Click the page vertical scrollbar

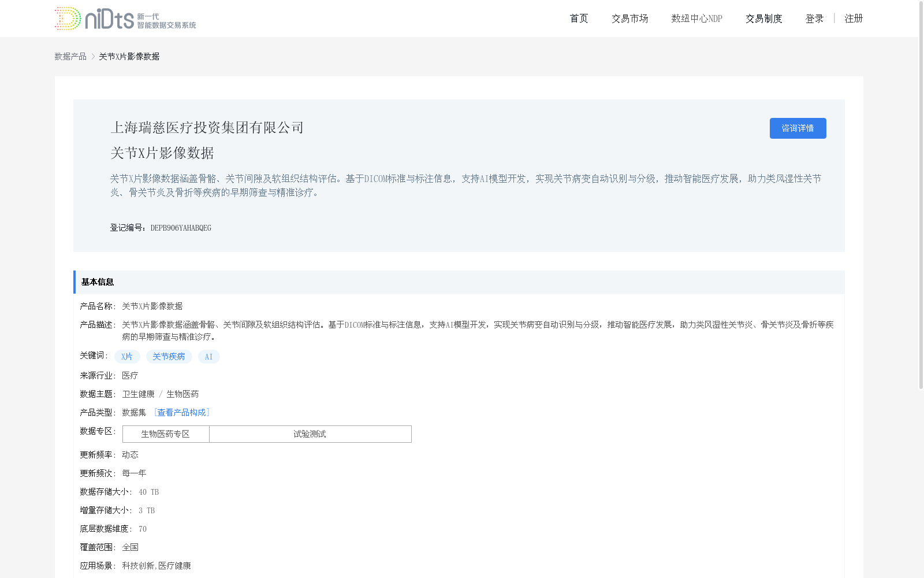pos(921,194)
